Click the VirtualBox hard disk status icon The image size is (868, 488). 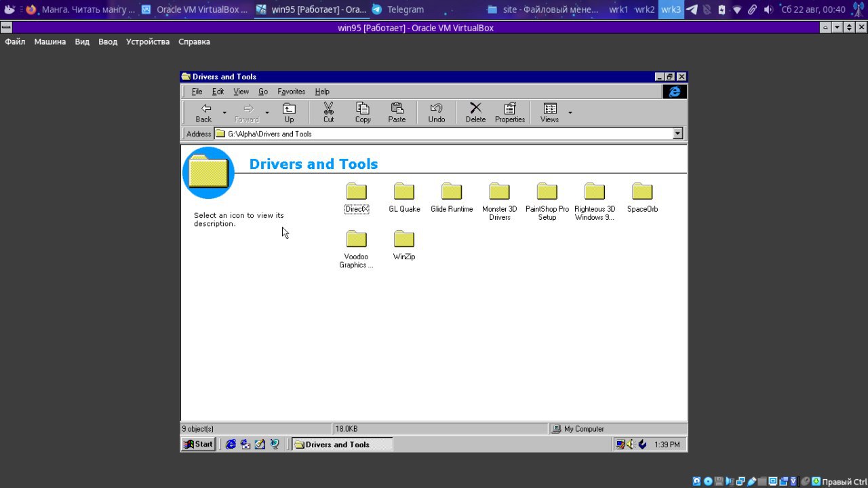[697, 481]
